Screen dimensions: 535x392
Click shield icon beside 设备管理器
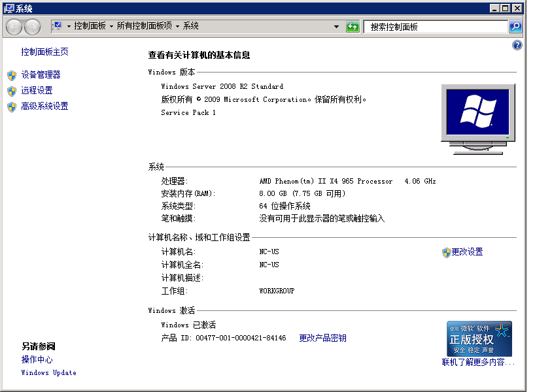pos(12,75)
